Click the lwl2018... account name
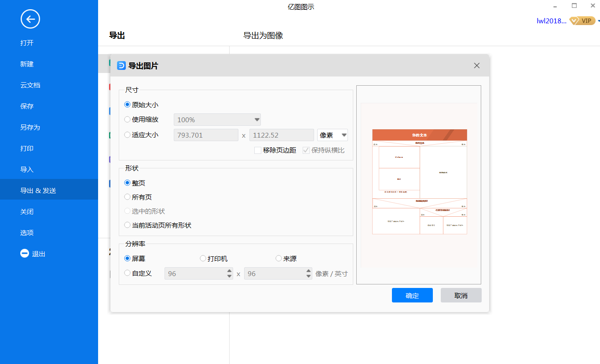This screenshot has height=364, width=600. (x=552, y=21)
